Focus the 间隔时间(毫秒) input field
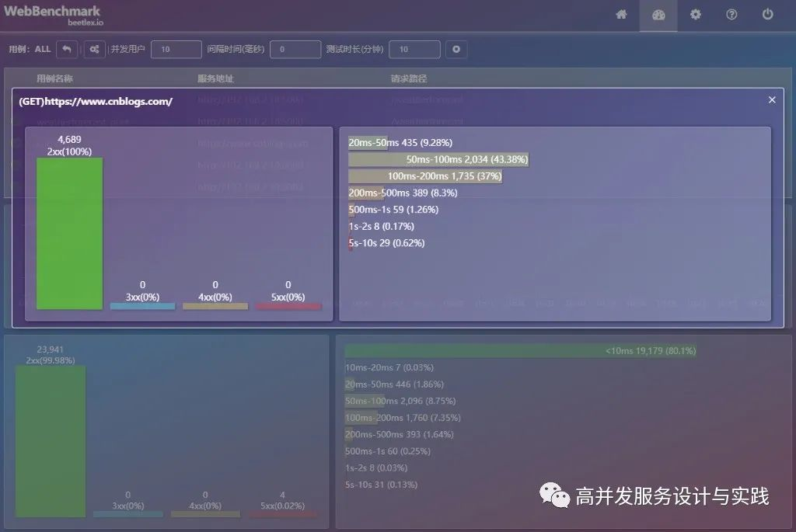Screen dimensions: 796x532 pyautogui.click(x=295, y=49)
